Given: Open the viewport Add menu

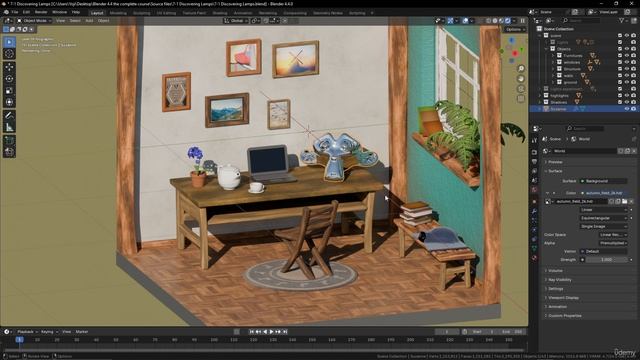Looking at the screenshot, I should pos(89,20).
